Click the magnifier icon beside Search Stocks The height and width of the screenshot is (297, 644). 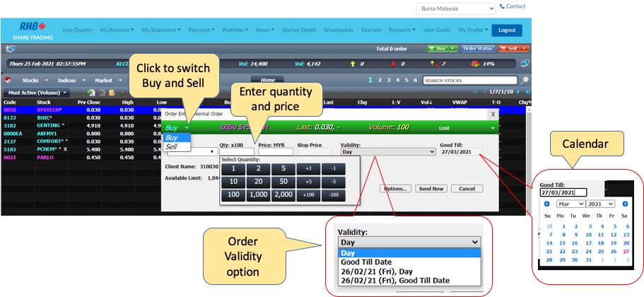point(525,81)
